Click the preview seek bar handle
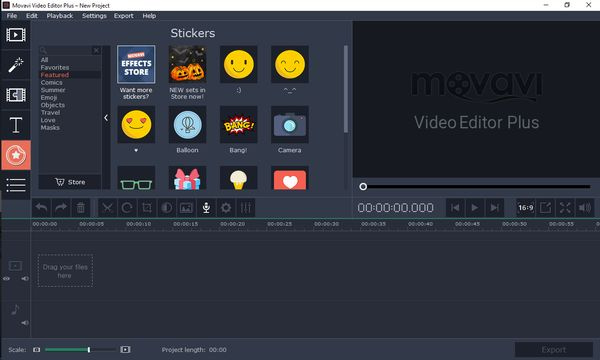This screenshot has width=600, height=360. pos(363,187)
